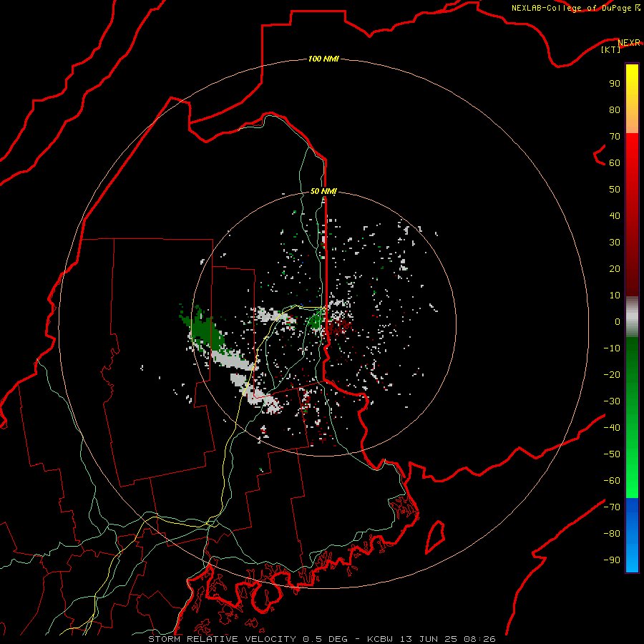Click the blue bottom segment of the color bar
This screenshot has width=644, height=644.
click(632, 535)
